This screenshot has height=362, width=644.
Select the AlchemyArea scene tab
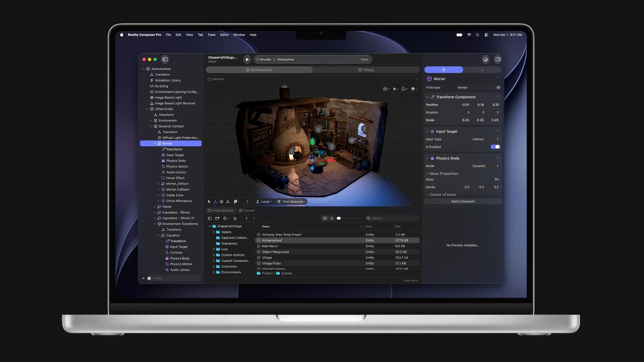[259, 70]
